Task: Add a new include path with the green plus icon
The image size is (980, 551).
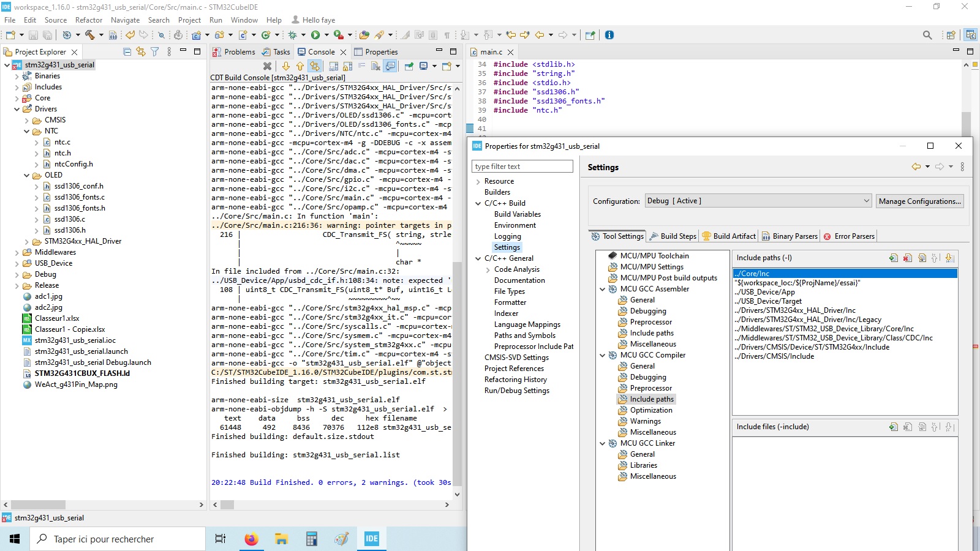Action: click(893, 258)
